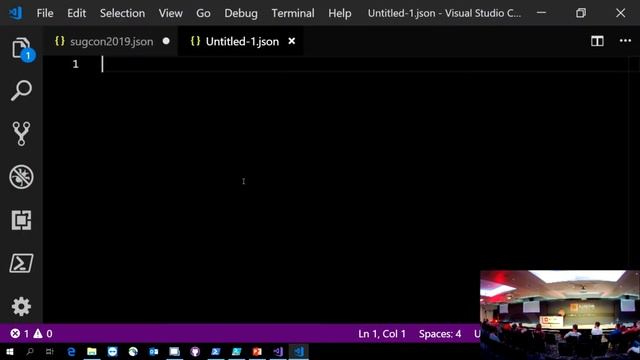The image size is (640, 360).
Task: Switch to the sugcon2019.json tab
Action: (111, 42)
